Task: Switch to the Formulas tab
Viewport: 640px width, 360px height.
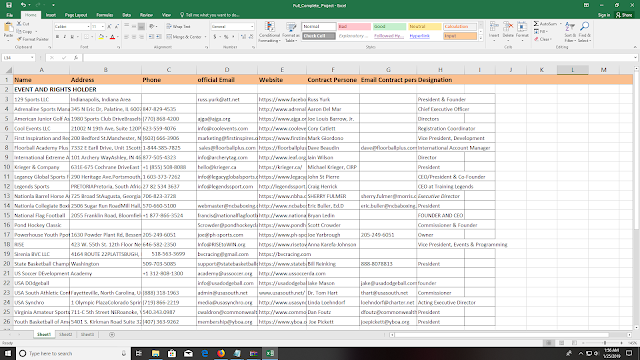Action: (105, 15)
